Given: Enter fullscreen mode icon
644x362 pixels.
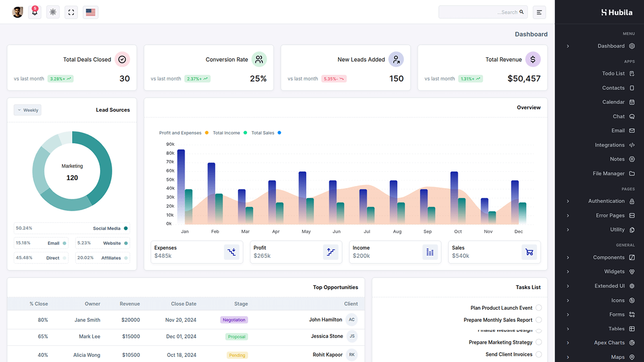Looking at the screenshot, I should (x=71, y=12).
